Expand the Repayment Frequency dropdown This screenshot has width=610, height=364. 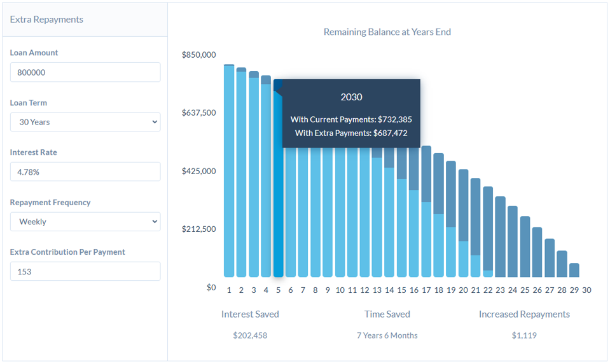point(85,222)
